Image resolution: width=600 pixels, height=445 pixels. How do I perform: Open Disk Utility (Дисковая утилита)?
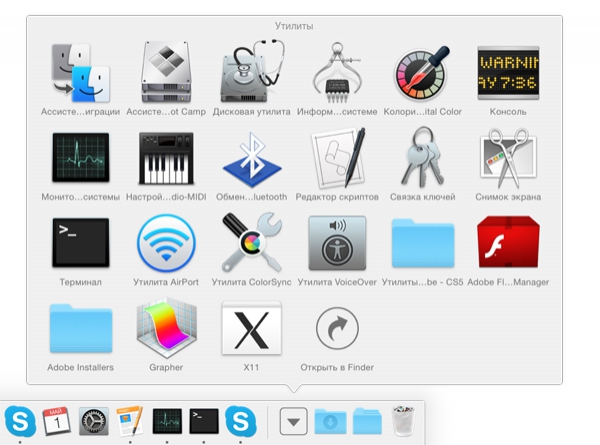(x=251, y=72)
